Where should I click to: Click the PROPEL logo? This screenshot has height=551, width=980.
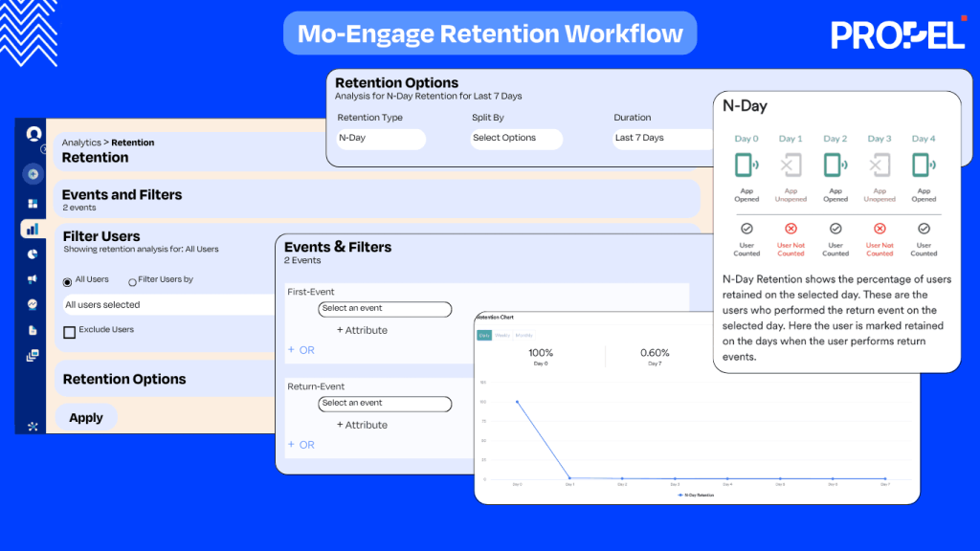coord(899,34)
